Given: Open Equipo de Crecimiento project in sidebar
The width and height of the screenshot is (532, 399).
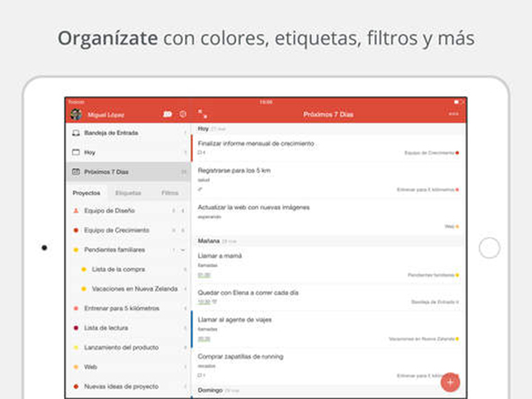Looking at the screenshot, I should (x=128, y=231).
